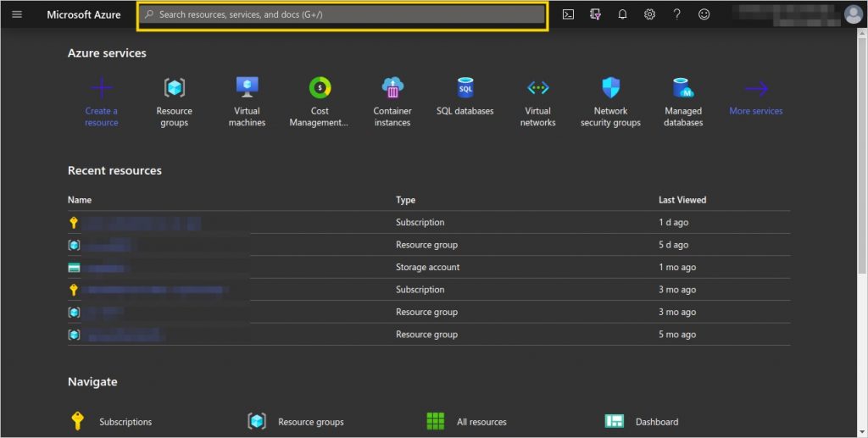This screenshot has height=438, width=868.
Task: Open the SQL databases service icon
Action: [465, 87]
